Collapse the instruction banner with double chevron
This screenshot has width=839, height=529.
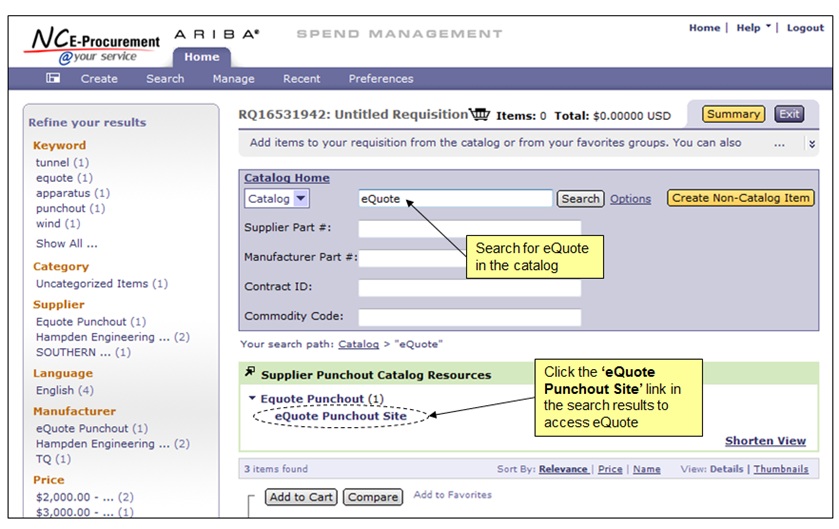(811, 143)
